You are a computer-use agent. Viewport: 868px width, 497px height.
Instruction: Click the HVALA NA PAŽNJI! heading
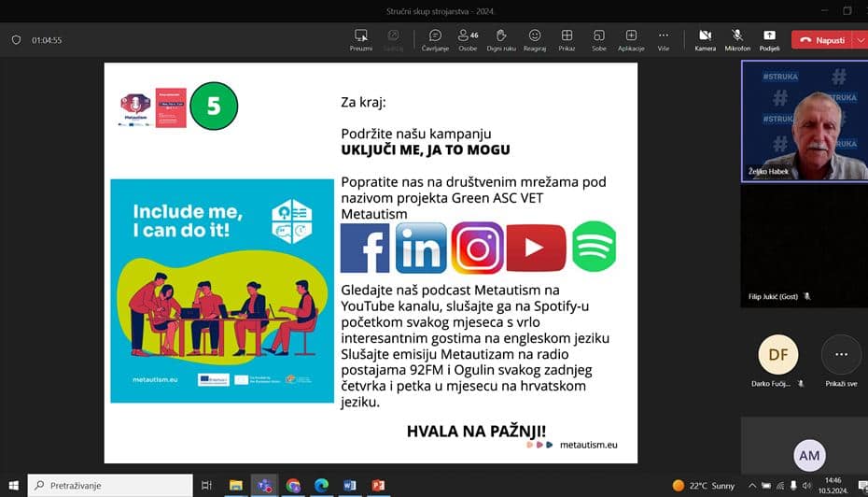click(x=476, y=431)
